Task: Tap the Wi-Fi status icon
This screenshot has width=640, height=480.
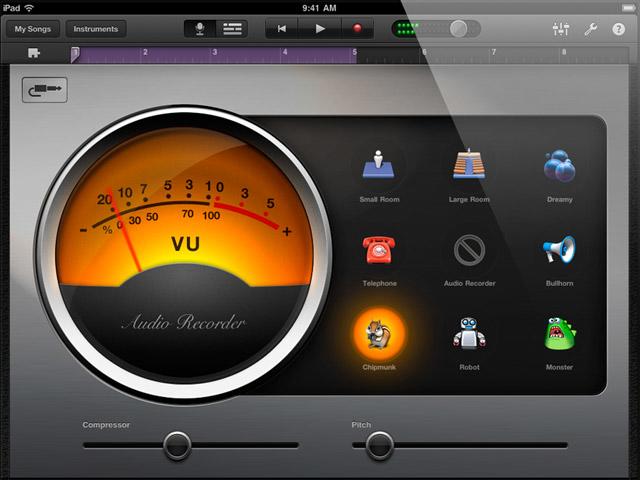Action: coord(29,8)
